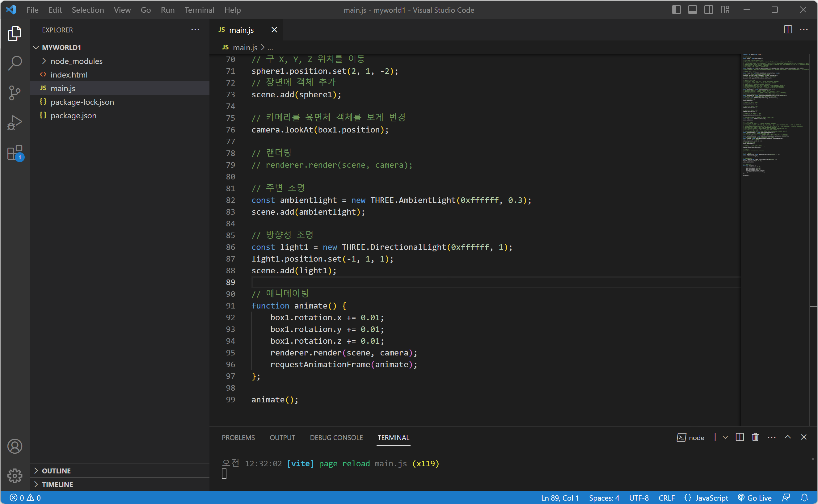
Task: Expand the node_modules folder
Action: coord(76,61)
